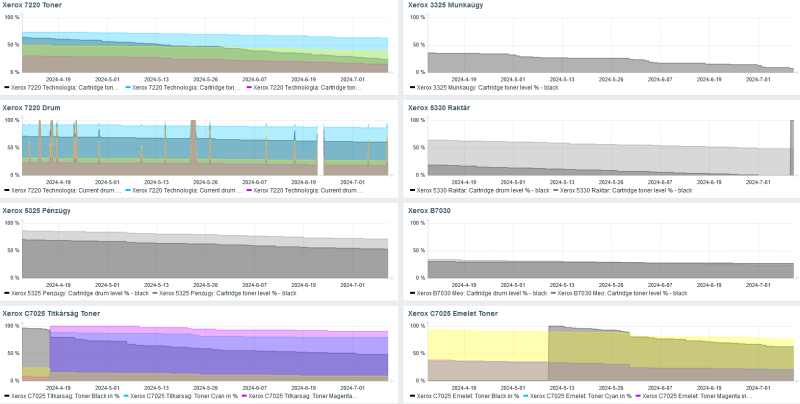This screenshot has height=404, width=800.
Task: Click 2024-6-07 date on Xerox 3325 Munkaügy axis
Action: (x=660, y=80)
